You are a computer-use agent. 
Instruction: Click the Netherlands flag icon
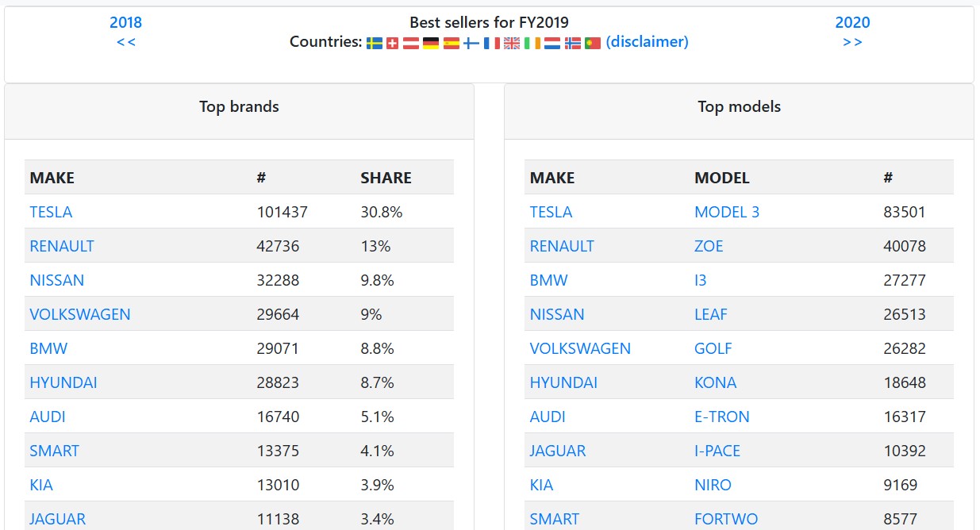(x=552, y=43)
